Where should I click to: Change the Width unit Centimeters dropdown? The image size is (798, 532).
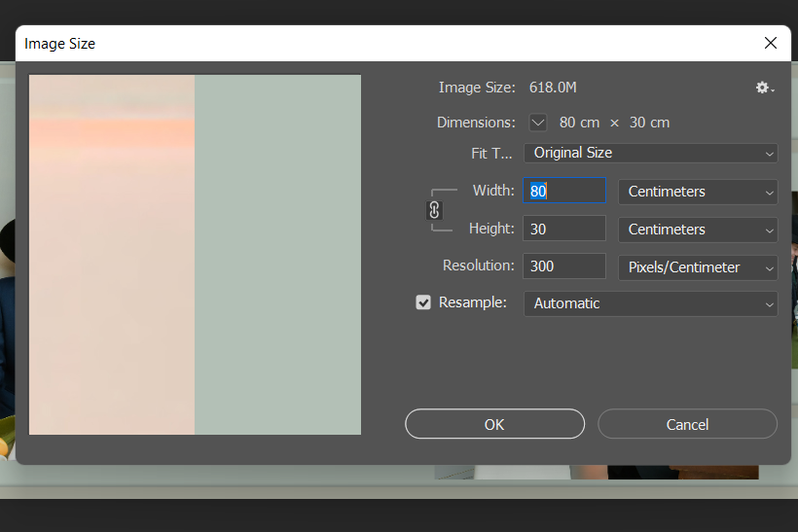[x=698, y=192]
